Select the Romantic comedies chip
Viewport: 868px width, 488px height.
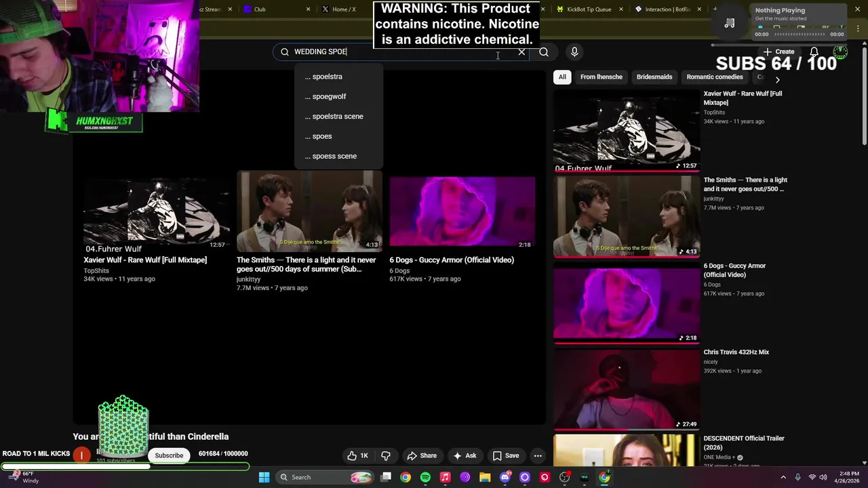point(715,77)
